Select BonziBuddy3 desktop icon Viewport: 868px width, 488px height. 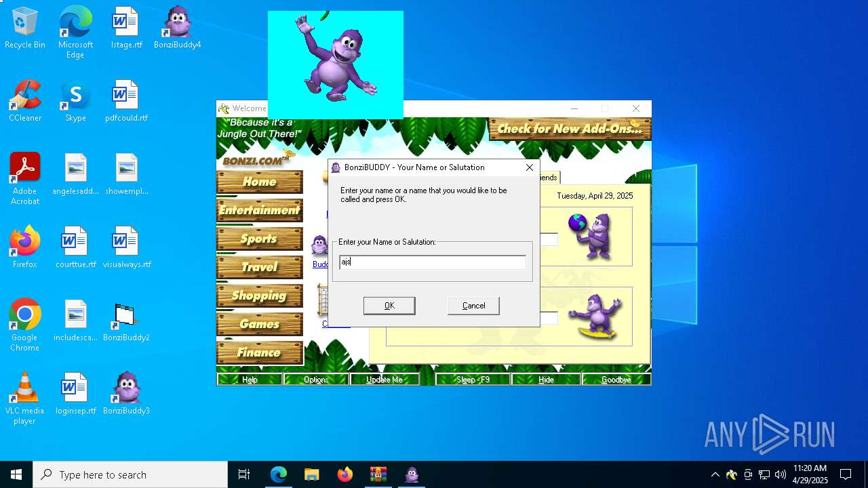pos(126,394)
